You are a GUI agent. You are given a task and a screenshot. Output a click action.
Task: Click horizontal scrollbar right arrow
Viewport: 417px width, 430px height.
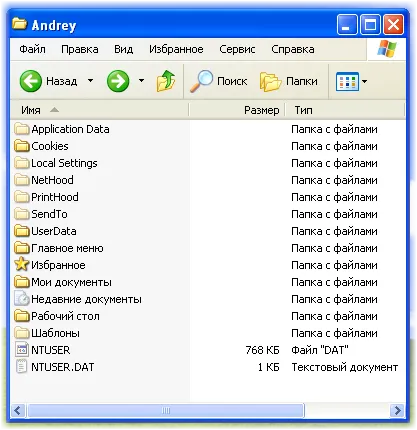pos(397,410)
